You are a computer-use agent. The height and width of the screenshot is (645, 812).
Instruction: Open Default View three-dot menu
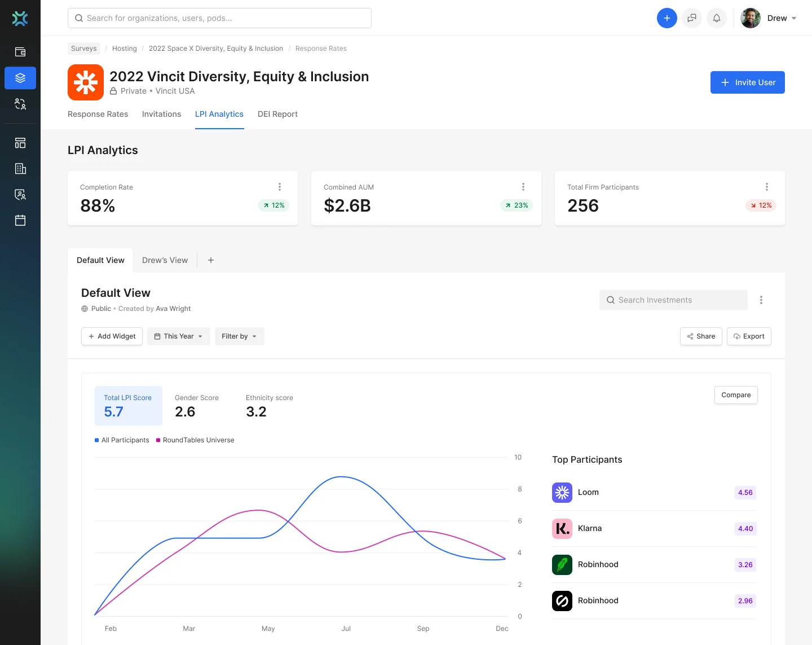tap(761, 300)
